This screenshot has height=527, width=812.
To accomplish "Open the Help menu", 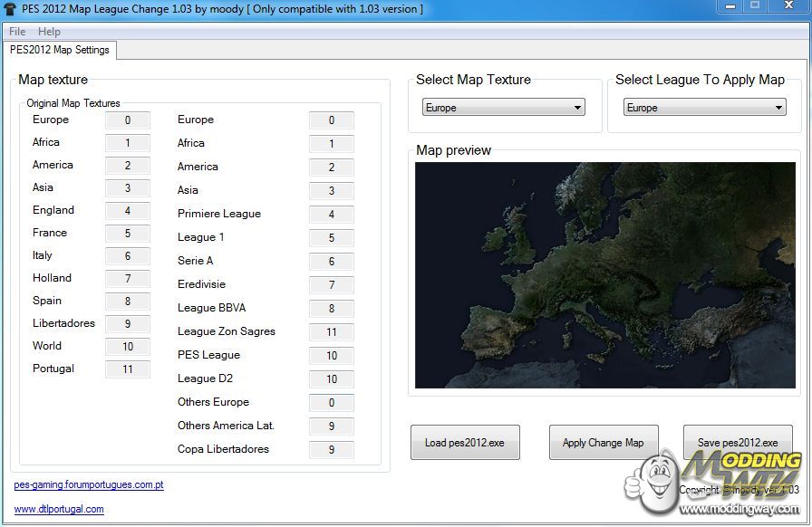I will point(49,32).
